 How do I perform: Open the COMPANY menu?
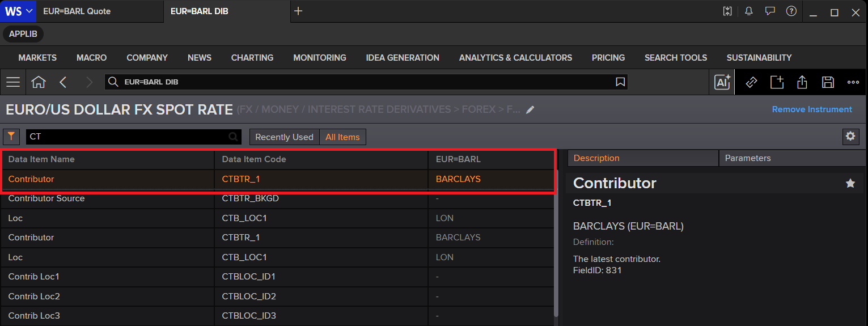(x=147, y=58)
